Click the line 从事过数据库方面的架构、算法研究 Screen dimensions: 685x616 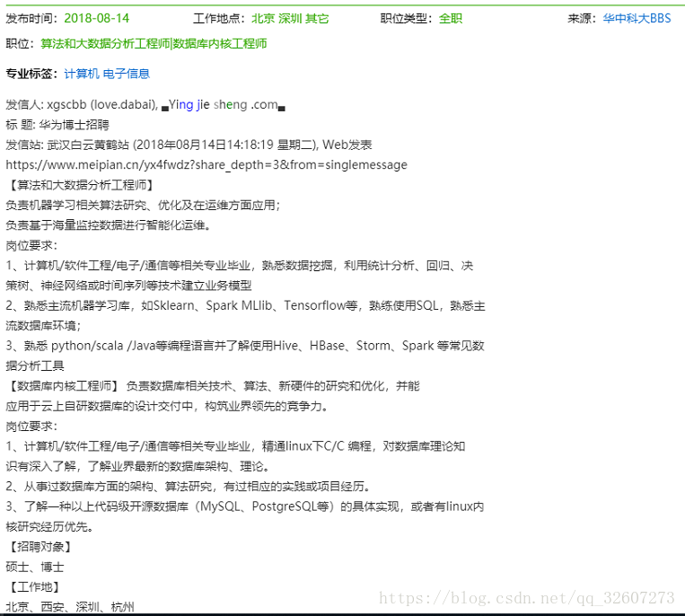(x=189, y=487)
